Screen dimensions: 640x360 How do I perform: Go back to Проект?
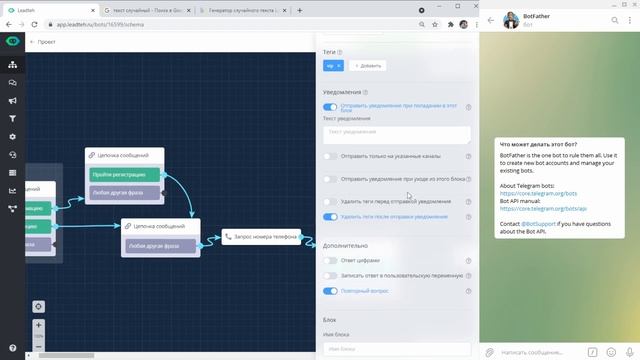pos(43,42)
